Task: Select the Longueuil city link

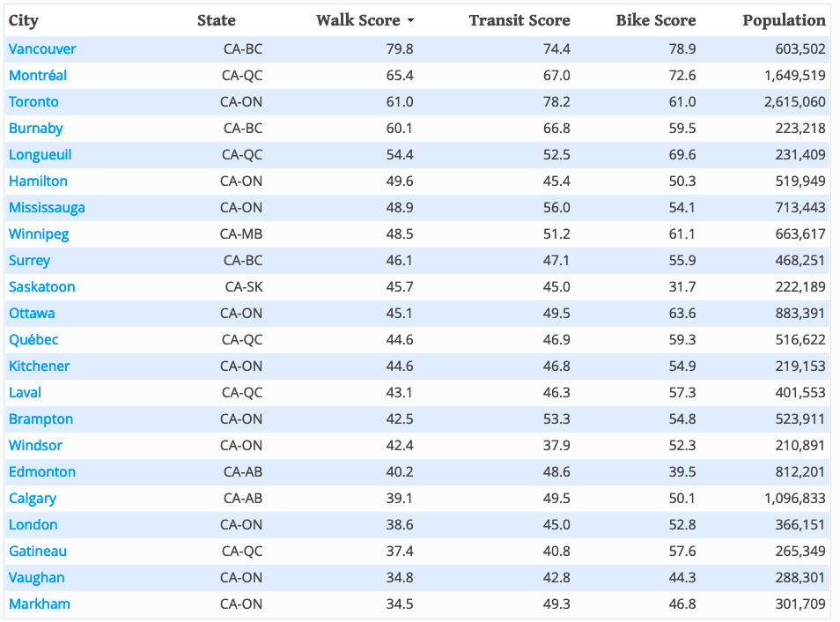Action: point(41,155)
